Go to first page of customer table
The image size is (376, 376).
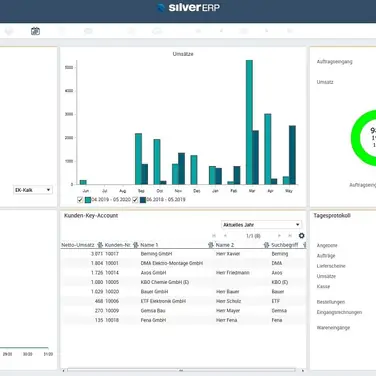click(x=214, y=236)
